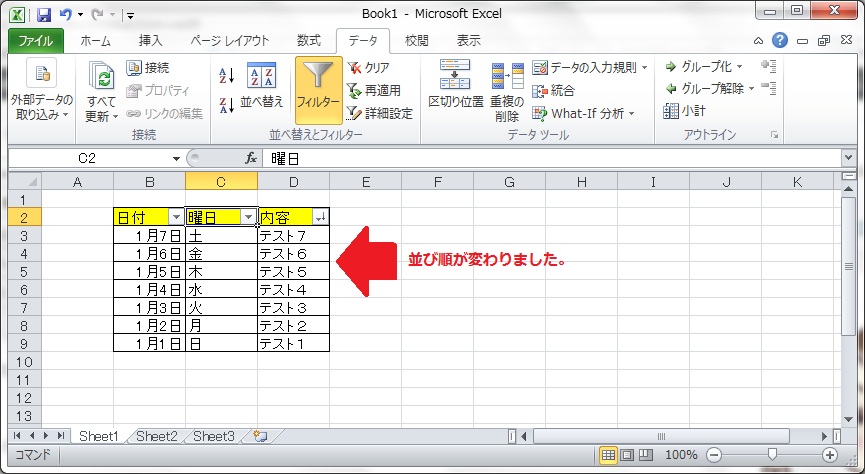This screenshot has height=474, width=865.
Task: Click すべて更新 refresh icon
Action: click(102, 76)
